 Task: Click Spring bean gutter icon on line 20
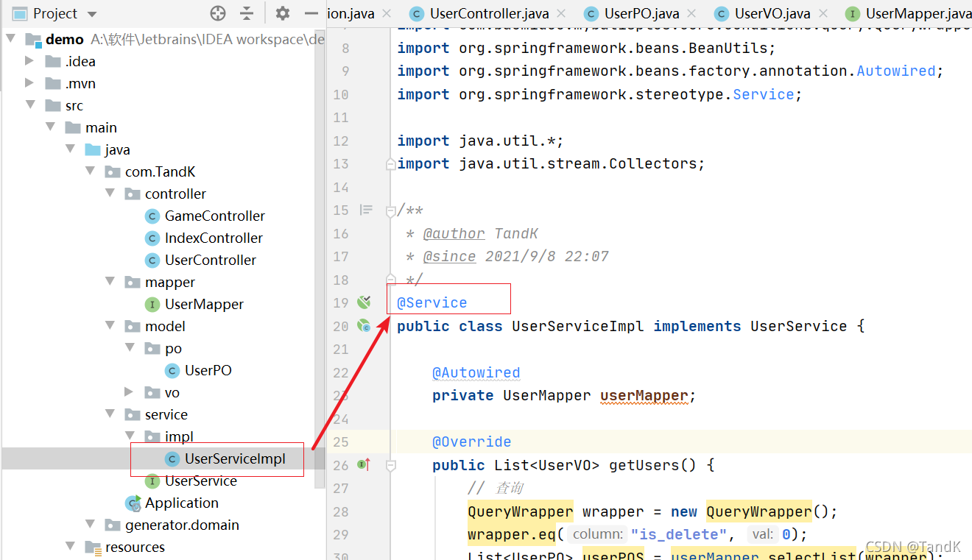coord(364,325)
